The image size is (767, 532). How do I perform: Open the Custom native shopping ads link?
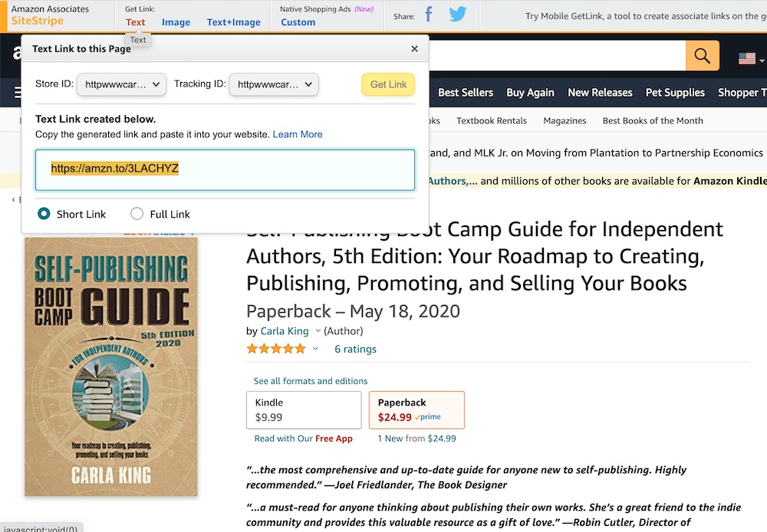tap(298, 22)
